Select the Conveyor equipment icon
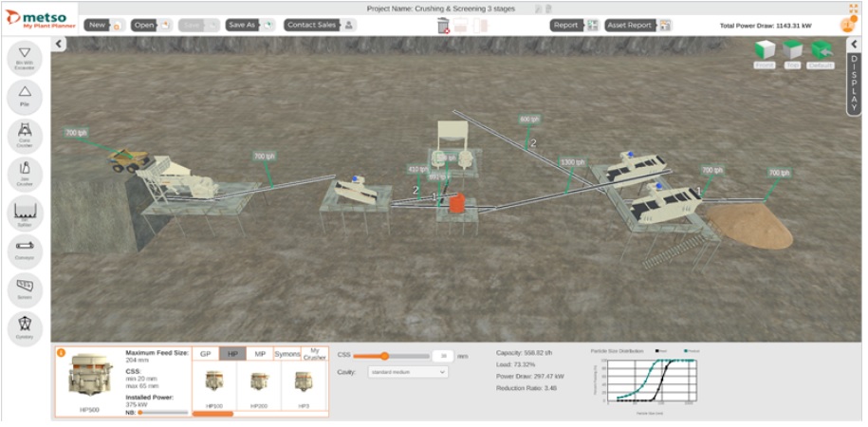Image resolution: width=868 pixels, height=427 pixels. pyautogui.click(x=25, y=251)
